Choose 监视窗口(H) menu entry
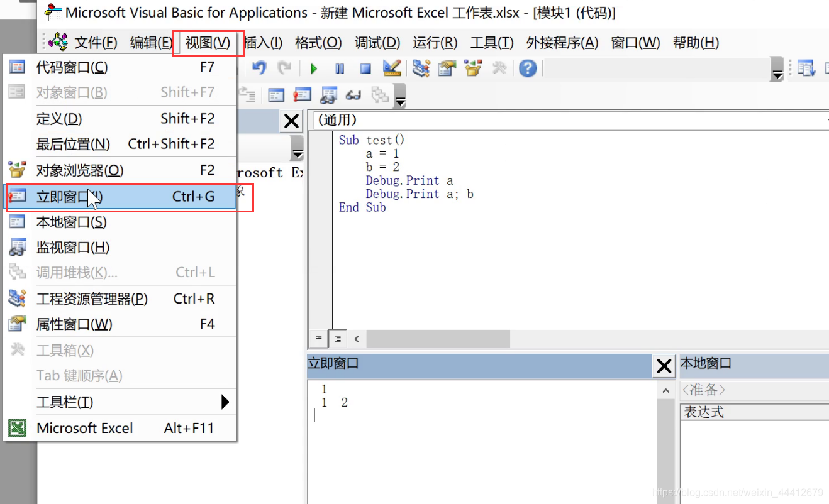829x504 pixels. (x=120, y=248)
